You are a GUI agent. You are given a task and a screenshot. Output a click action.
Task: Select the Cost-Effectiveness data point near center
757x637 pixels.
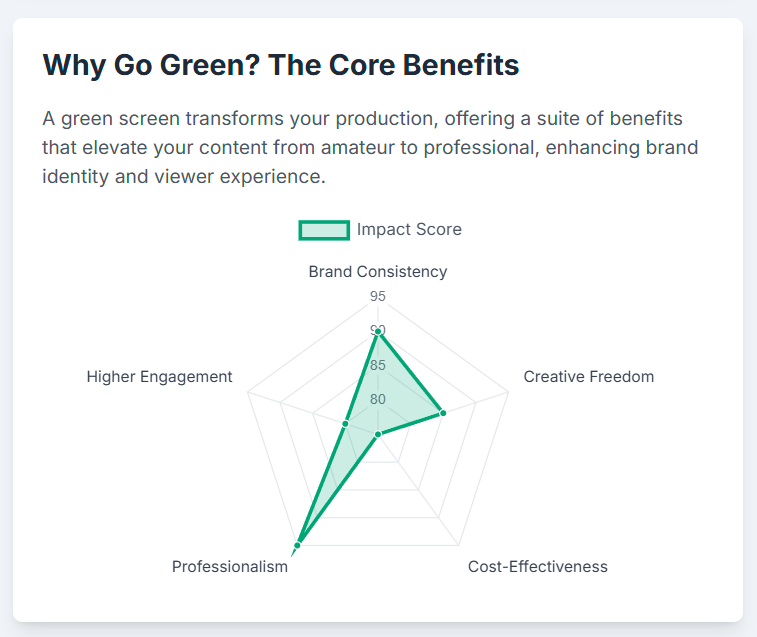click(378, 435)
